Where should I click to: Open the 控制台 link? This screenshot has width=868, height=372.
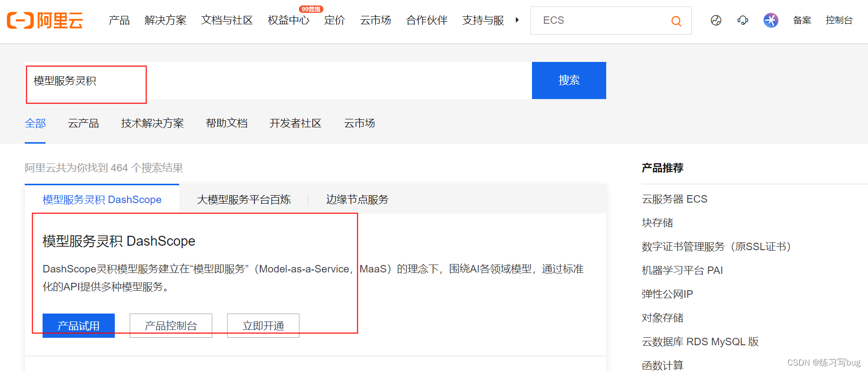(x=839, y=20)
